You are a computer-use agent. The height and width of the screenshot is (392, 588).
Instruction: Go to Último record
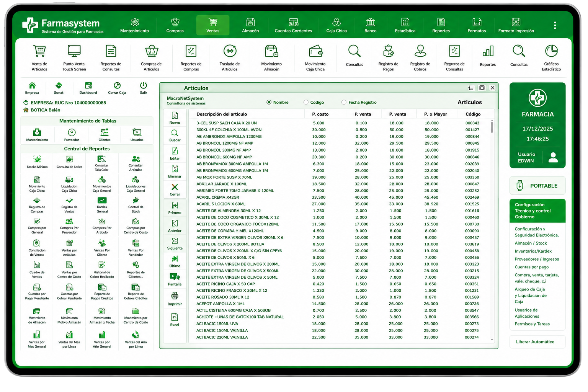point(175,261)
